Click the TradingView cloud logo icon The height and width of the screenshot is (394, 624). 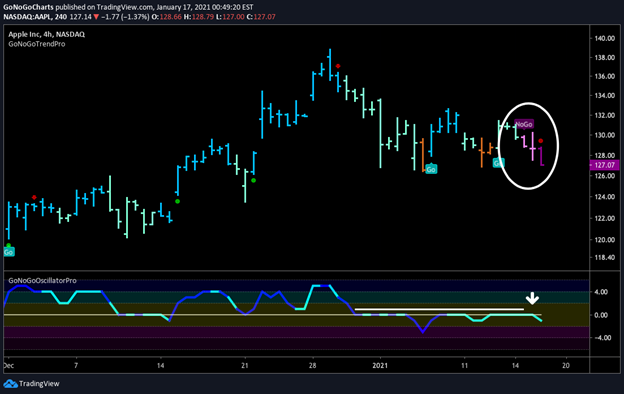pos(10,384)
